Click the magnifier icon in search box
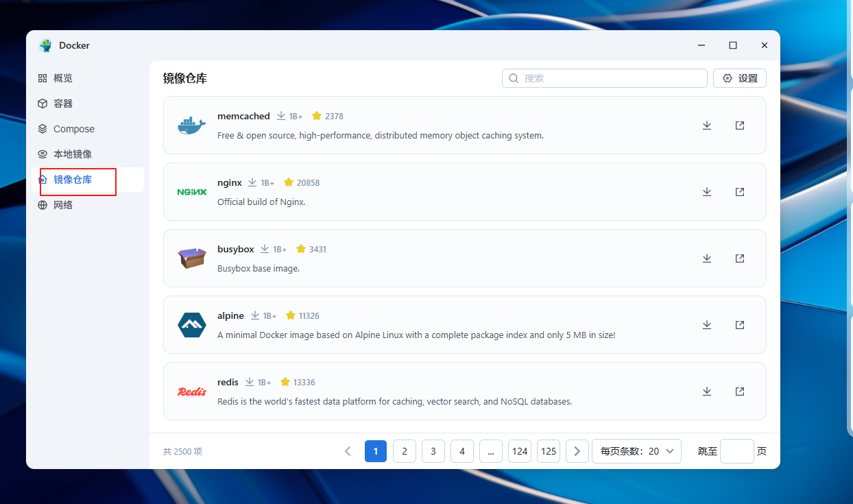Image resolution: width=853 pixels, height=504 pixels. [x=514, y=78]
